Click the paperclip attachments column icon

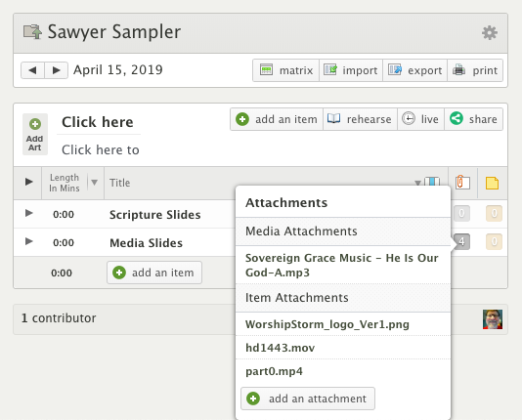(462, 183)
